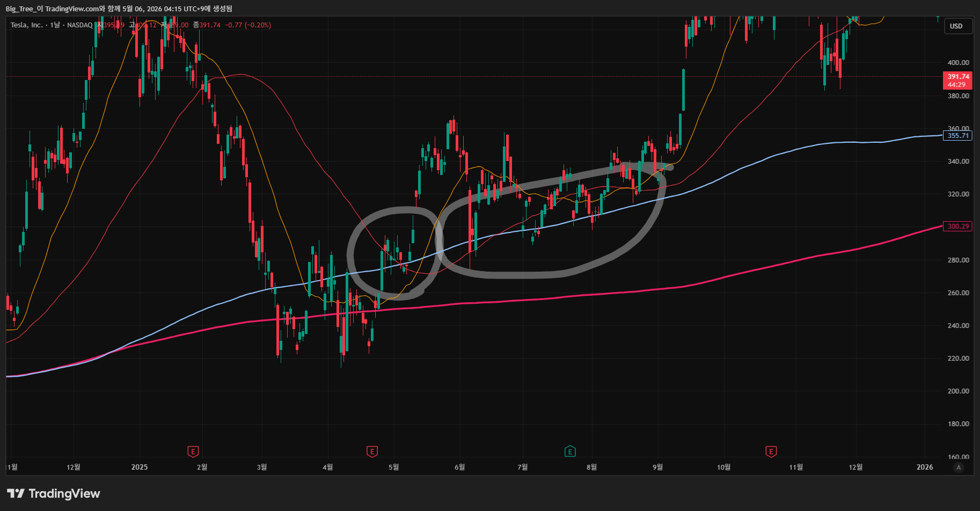The image size is (980, 511).
Task: Click the 7월 label on time axis
Action: 523,467
